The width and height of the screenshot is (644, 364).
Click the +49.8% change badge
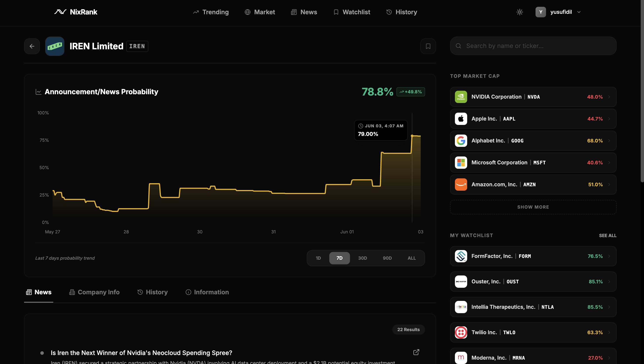click(x=410, y=92)
